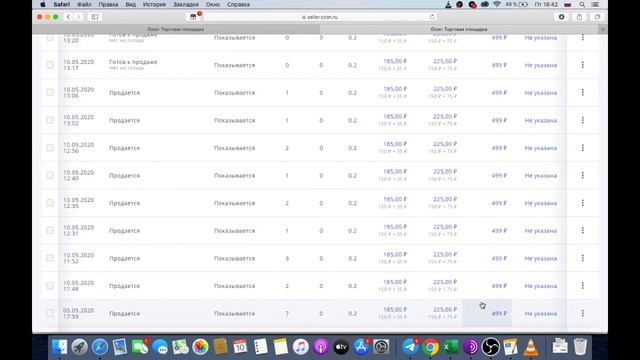Open the three-dot menu for row 12:56
This screenshot has height=360, width=640.
pos(582,148)
